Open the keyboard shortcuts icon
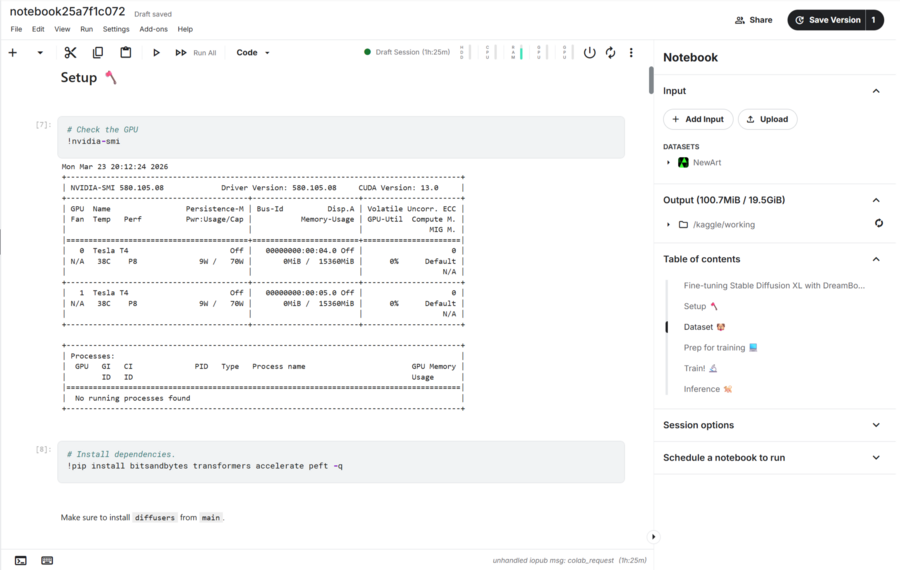This screenshot has width=900, height=570. tap(47, 561)
